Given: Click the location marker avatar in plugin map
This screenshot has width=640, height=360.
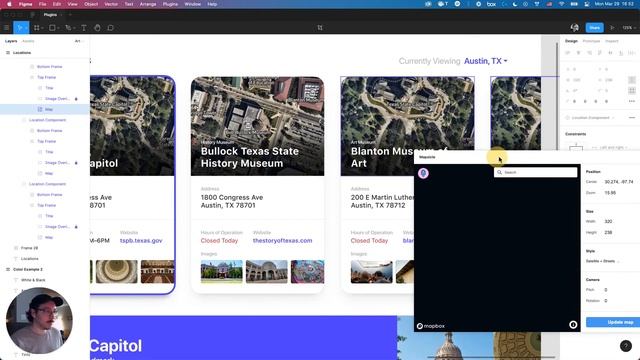Looking at the screenshot, I should 423,173.
